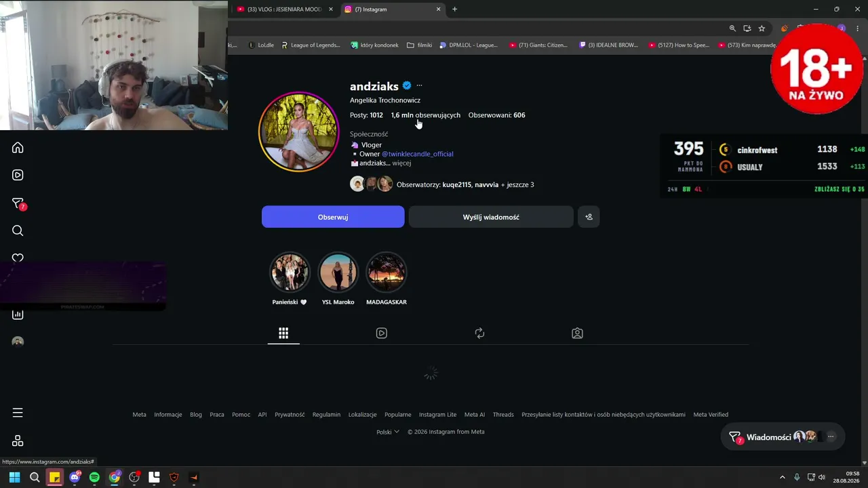This screenshot has width=868, height=488.
Task: Open the Obserwowani: 606 list
Action: 496,115
